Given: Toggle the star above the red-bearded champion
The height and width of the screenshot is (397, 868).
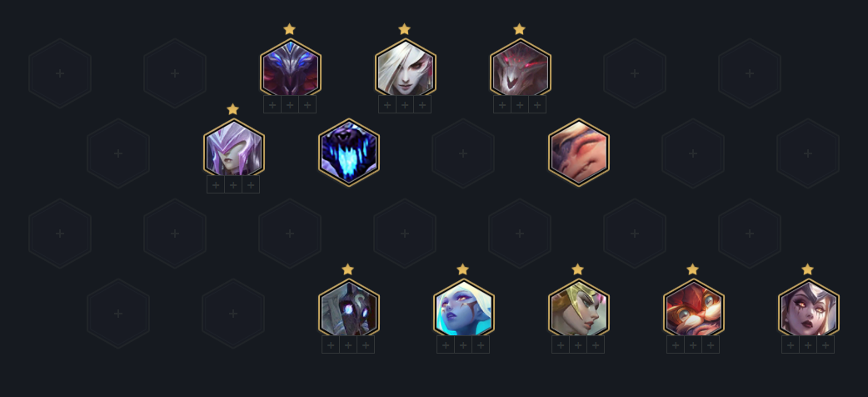Looking at the screenshot, I should pos(692,269).
